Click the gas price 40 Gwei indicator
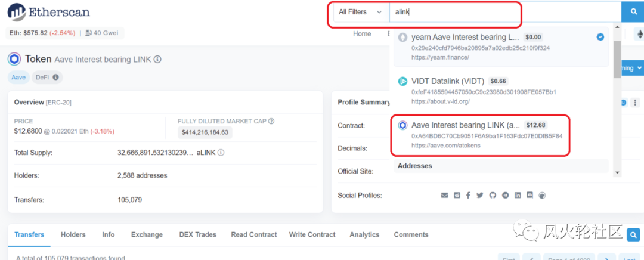The width and height of the screenshot is (644, 260). (101, 33)
